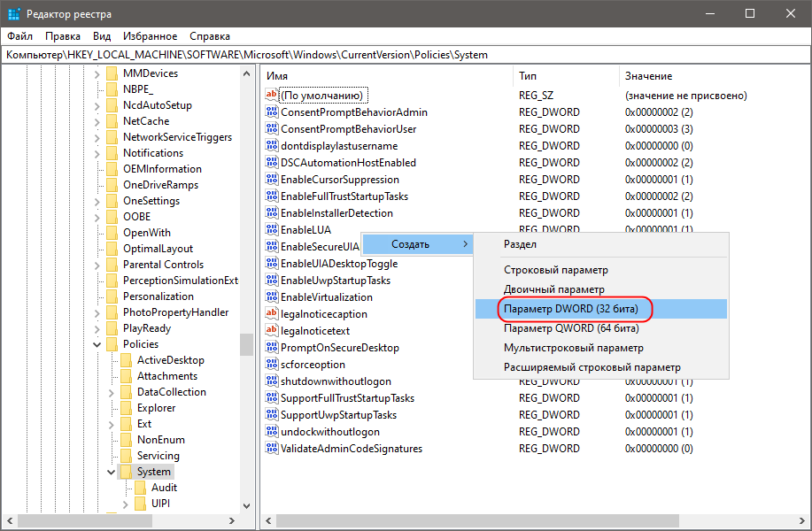The image size is (812, 531).
Task: Click the legalnoticetext string icon
Action: [x=271, y=331]
